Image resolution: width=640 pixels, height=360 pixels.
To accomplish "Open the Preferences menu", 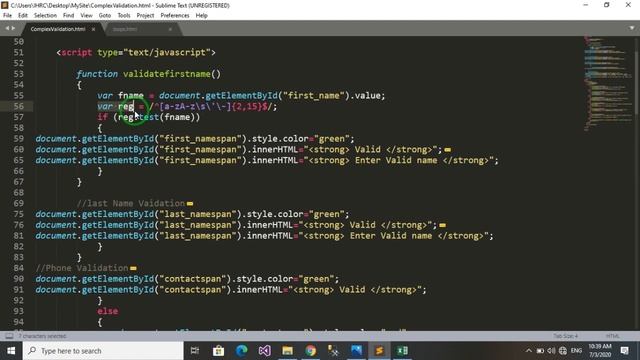I will (175, 16).
